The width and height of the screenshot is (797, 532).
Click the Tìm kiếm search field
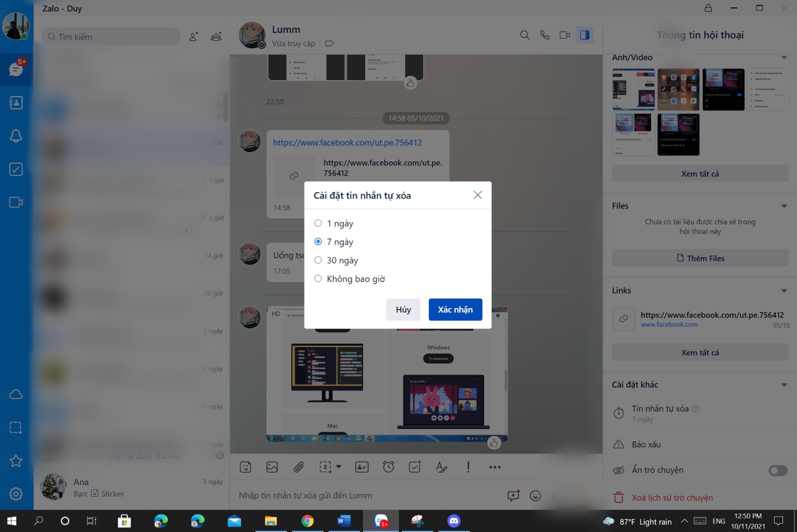(111, 36)
